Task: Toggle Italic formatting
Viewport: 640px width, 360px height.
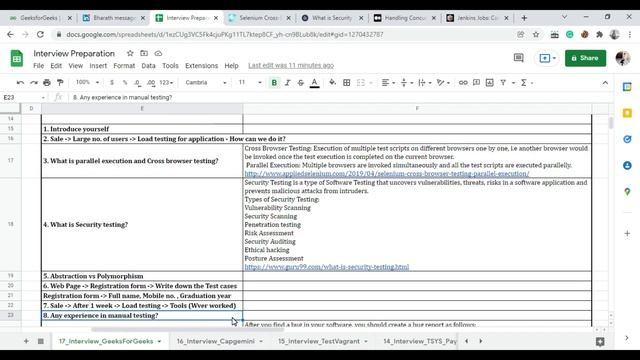Action: pyautogui.click(x=287, y=83)
